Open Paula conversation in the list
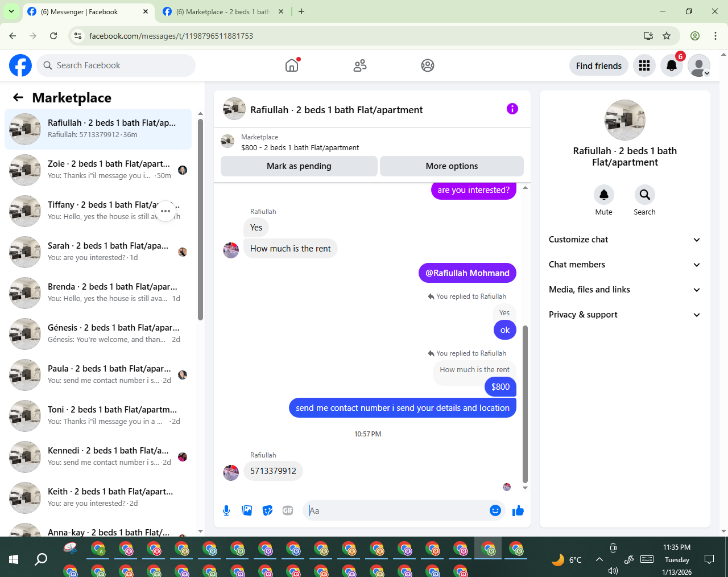Image resolution: width=728 pixels, height=577 pixels. (98, 375)
